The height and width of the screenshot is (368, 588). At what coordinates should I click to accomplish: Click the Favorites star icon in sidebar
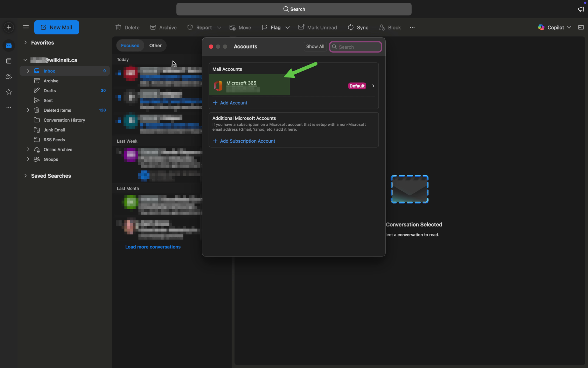9,92
